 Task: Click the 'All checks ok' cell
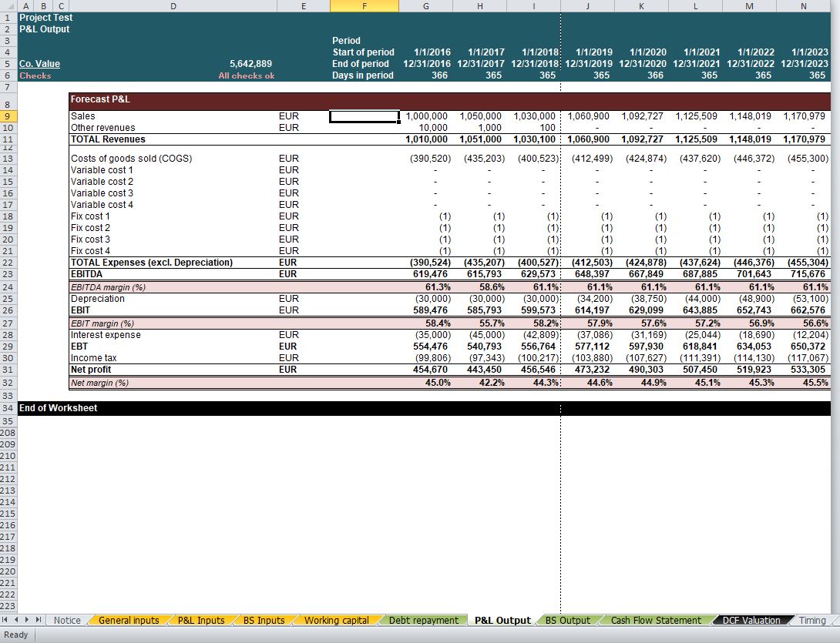pos(247,75)
